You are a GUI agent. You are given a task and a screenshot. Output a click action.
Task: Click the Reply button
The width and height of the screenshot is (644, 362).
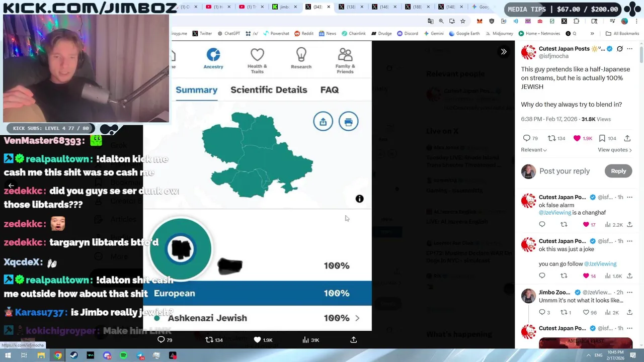tap(618, 171)
